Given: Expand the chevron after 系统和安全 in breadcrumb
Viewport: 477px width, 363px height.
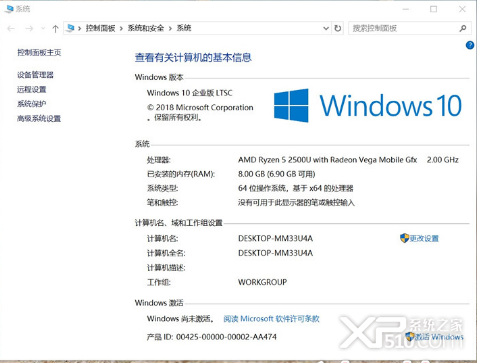Looking at the screenshot, I should (170, 29).
